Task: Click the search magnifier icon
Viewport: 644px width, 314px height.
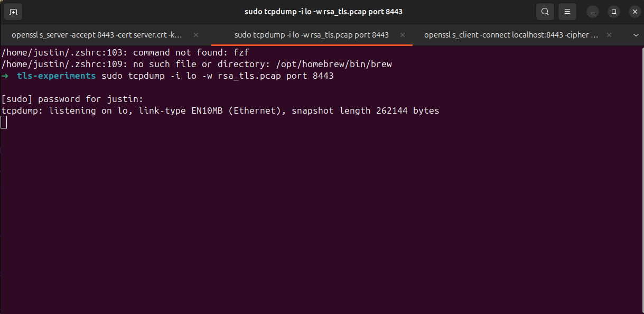Action: [x=545, y=12]
